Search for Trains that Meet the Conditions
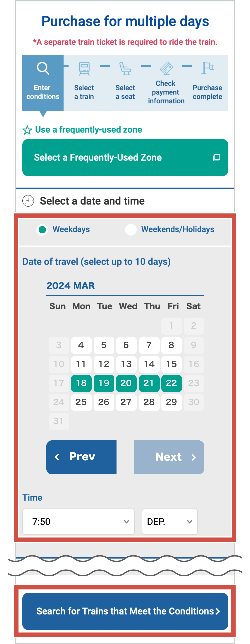The image size is (250, 644). [x=125, y=611]
